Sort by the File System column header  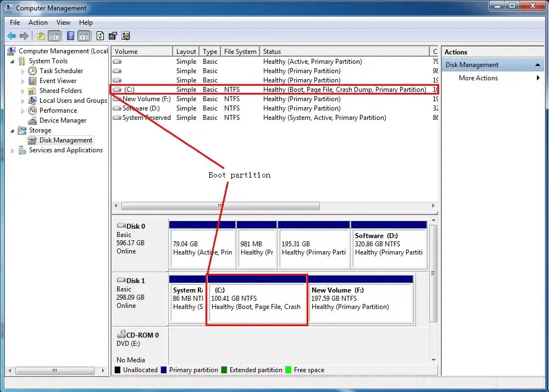(240, 52)
